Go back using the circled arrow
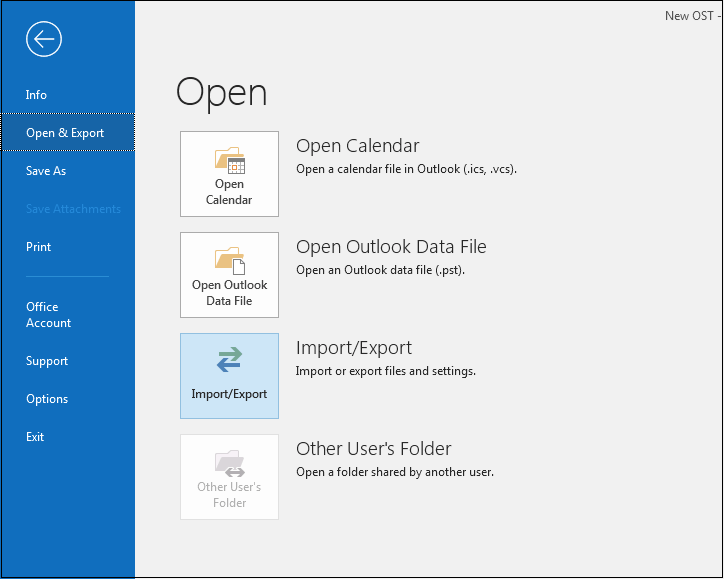Image resolution: width=724 pixels, height=579 pixels. (44, 39)
